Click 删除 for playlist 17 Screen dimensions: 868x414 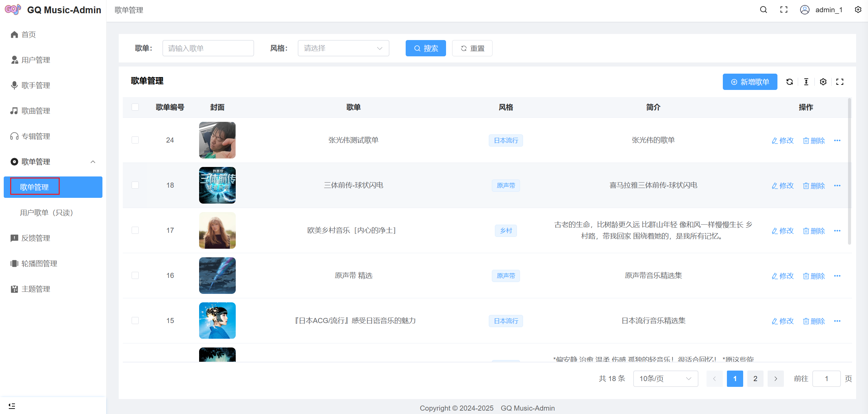[x=814, y=231]
